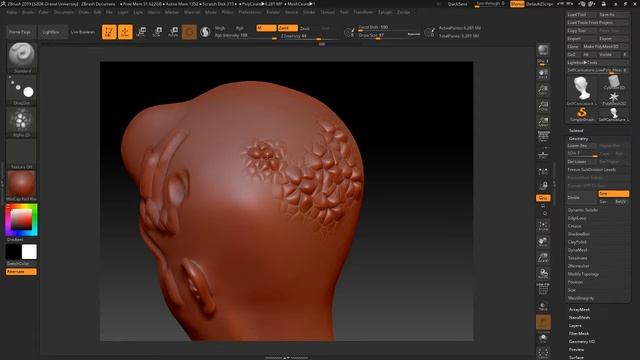
Task: Toggle the Gizmo 3D button
Action: click(x=189, y=32)
